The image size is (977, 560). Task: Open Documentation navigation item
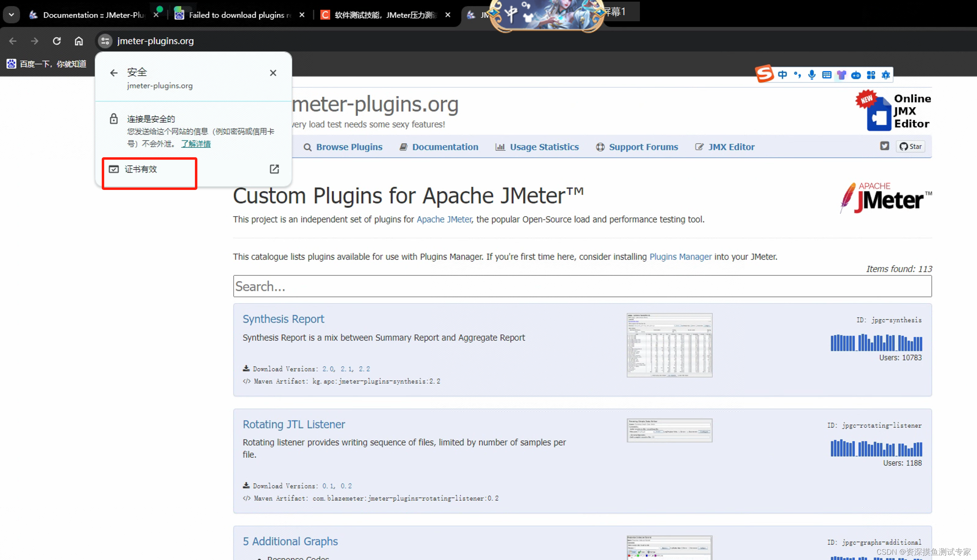point(439,147)
